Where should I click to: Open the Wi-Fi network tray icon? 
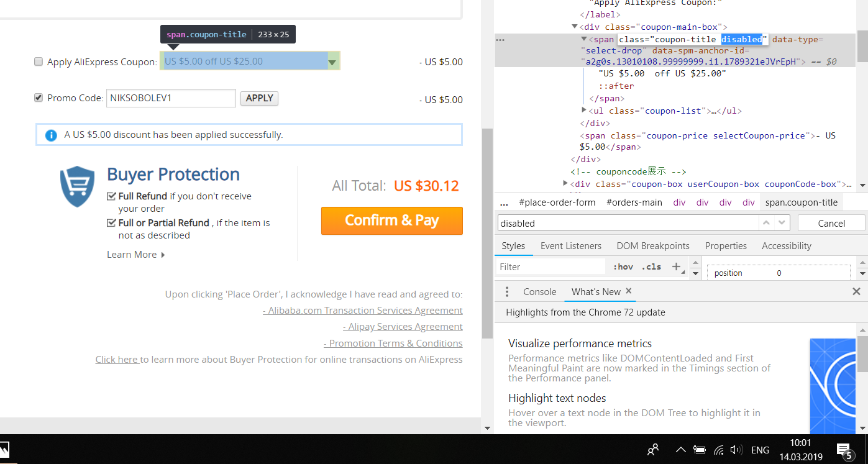719,450
